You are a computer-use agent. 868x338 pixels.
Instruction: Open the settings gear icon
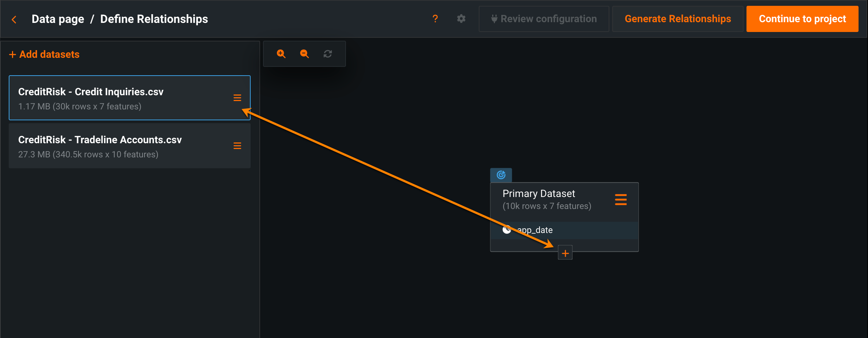pos(461,19)
